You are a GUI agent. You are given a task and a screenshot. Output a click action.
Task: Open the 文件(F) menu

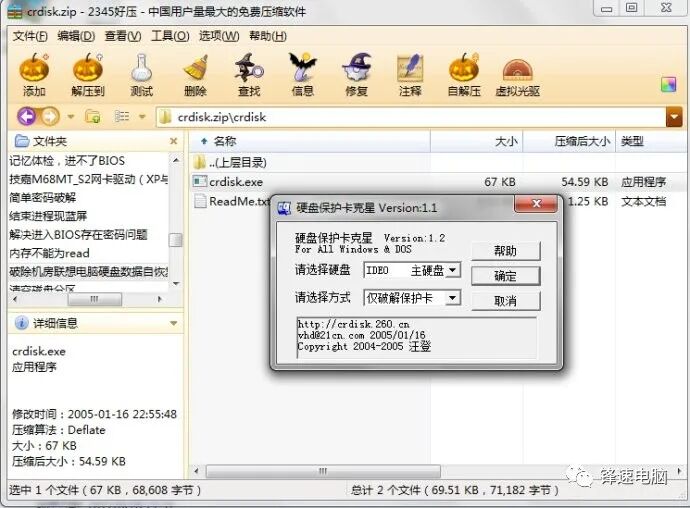coord(30,36)
